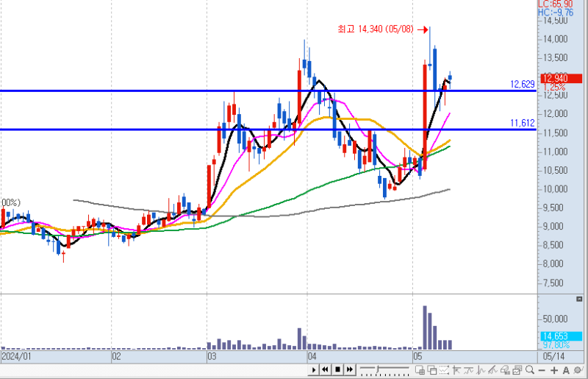Click the dashed-rectangle chart icon
Image resolution: width=588 pixels, height=379 pixels.
pos(444,369)
